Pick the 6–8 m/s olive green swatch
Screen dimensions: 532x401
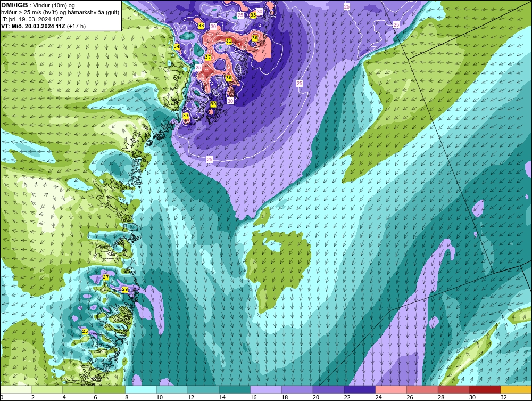110,389
